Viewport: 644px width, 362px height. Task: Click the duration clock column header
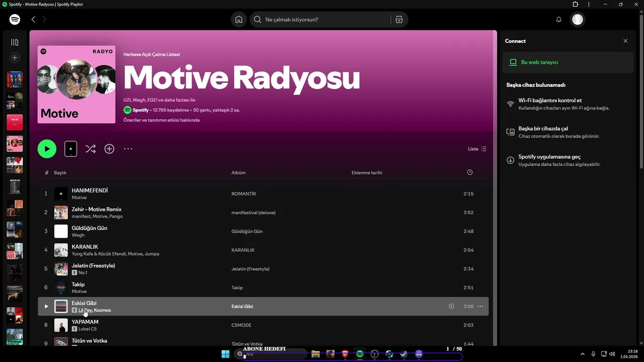(x=470, y=172)
